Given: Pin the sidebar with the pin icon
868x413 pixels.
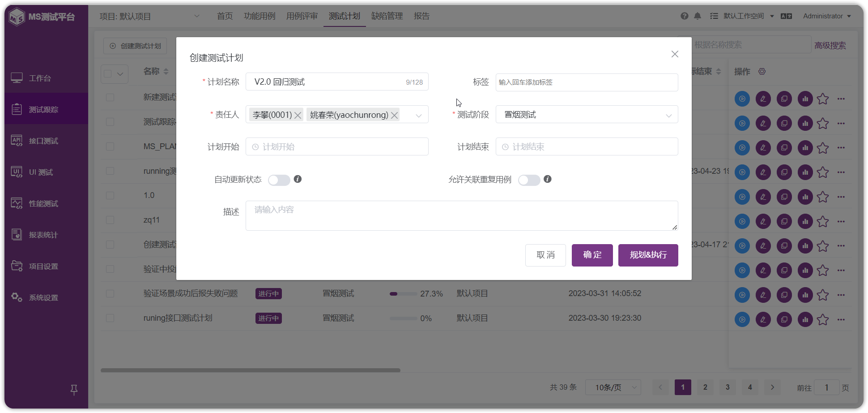Looking at the screenshot, I should coord(74,390).
